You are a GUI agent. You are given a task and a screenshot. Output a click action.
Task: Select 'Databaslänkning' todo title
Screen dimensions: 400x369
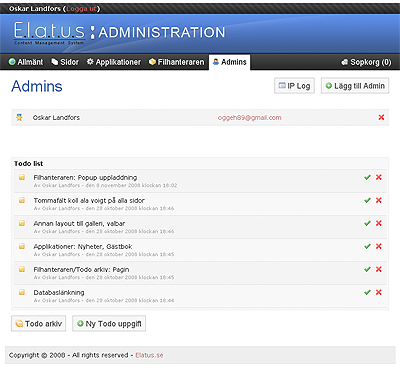tap(59, 293)
